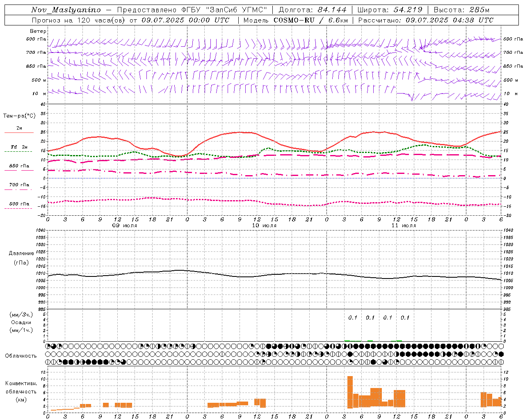The width and height of the screenshot is (525, 420).
Task: Click the longitude value "Долгота: 84.144"
Action: pos(313,10)
